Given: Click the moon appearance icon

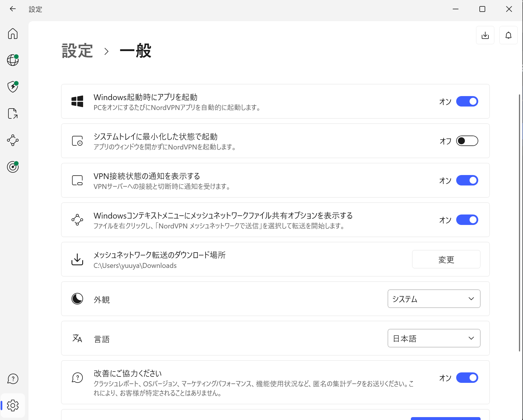Looking at the screenshot, I should [x=77, y=299].
